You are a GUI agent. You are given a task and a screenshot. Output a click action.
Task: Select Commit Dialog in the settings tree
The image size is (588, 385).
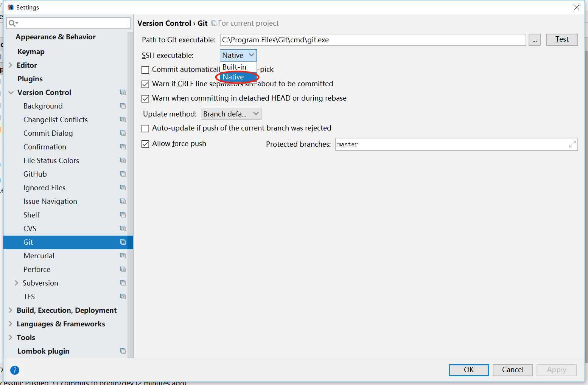(48, 133)
